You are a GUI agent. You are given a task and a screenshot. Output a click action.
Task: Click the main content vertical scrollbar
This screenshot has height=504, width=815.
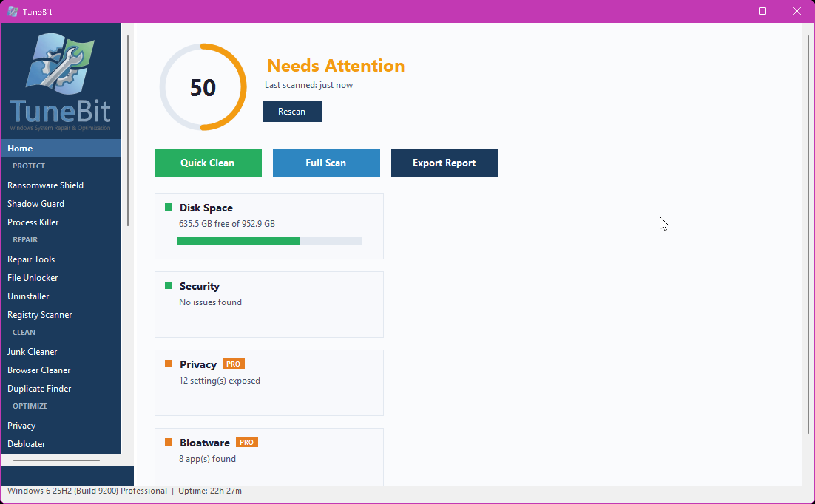[x=808, y=234]
